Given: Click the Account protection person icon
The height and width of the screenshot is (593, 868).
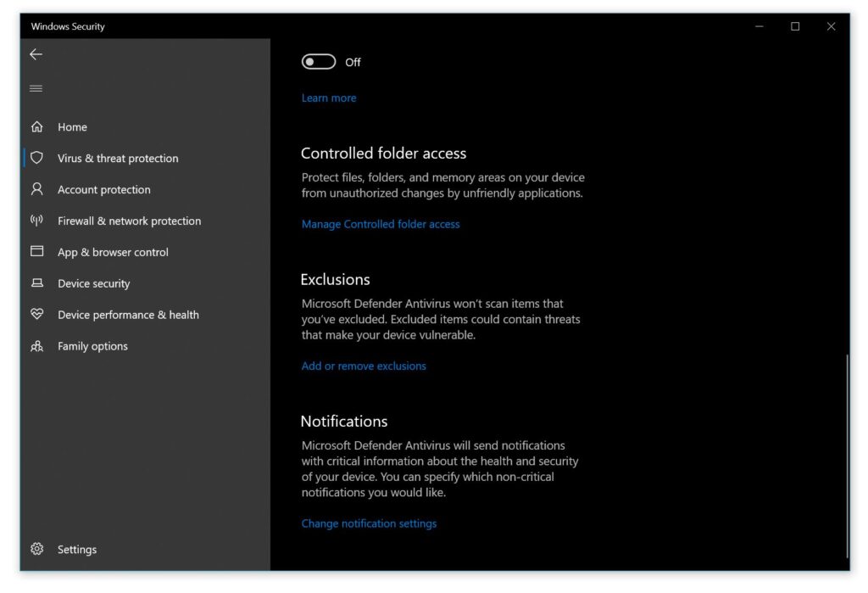Looking at the screenshot, I should pos(36,189).
